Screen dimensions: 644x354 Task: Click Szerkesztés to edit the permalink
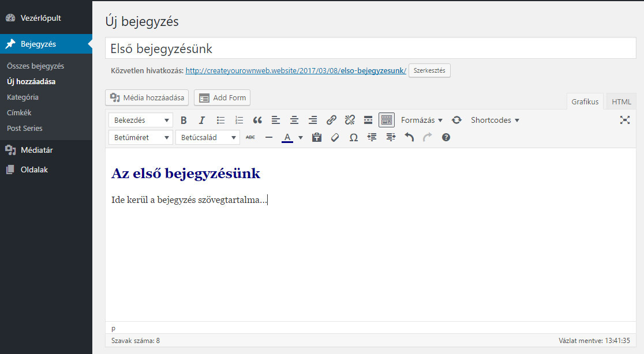(429, 70)
